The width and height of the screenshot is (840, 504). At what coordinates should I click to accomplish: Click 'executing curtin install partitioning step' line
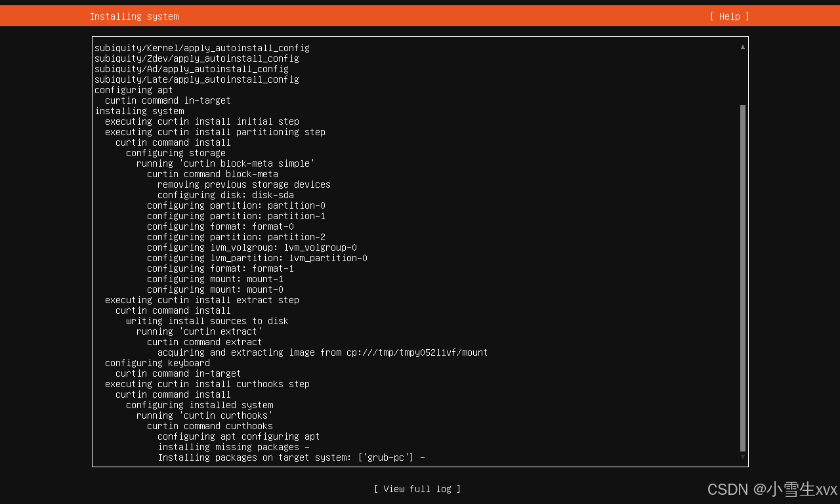pyautogui.click(x=215, y=132)
